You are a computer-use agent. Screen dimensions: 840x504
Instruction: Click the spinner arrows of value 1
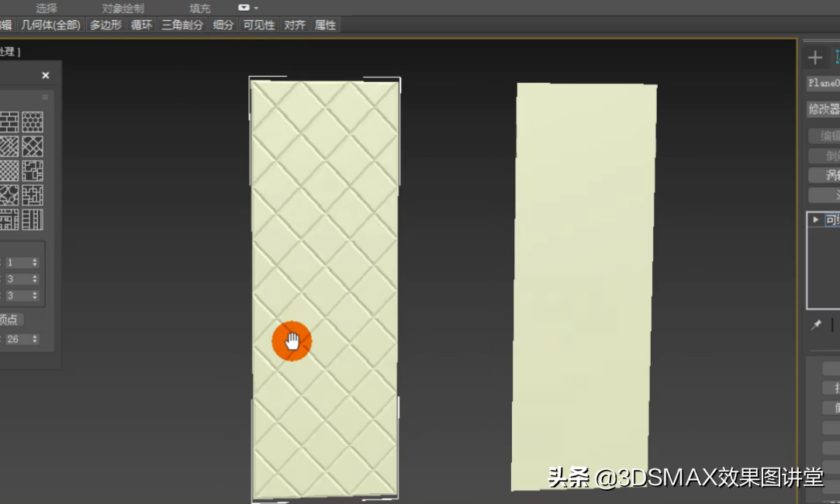pos(35,262)
